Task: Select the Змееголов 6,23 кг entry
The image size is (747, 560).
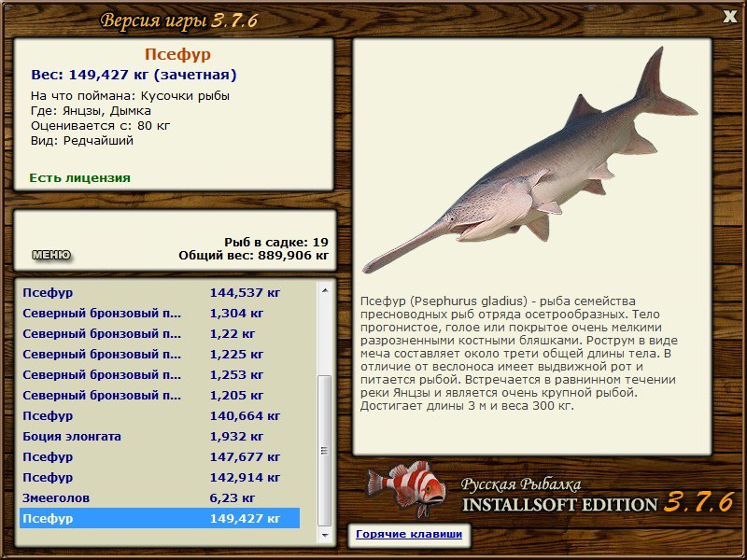Action: point(160,497)
